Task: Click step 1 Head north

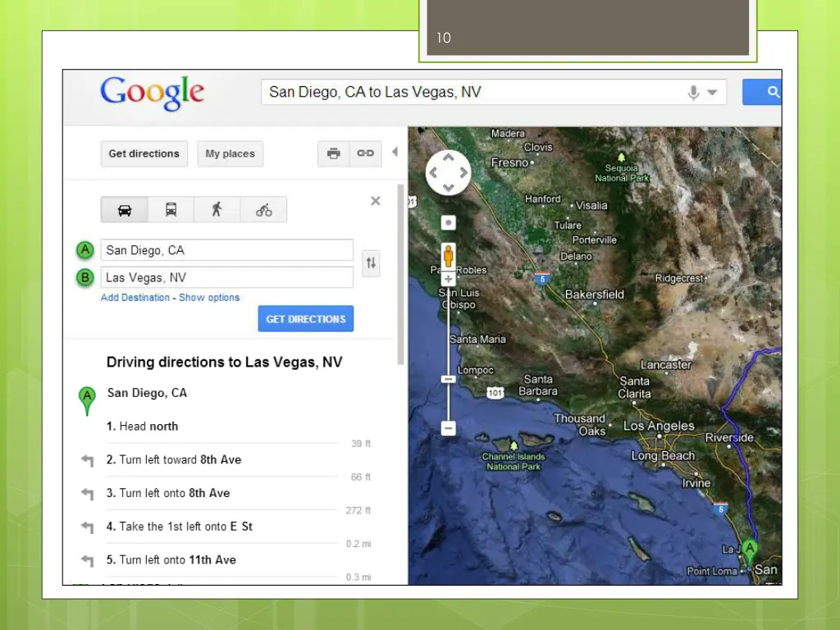Action: click(142, 427)
